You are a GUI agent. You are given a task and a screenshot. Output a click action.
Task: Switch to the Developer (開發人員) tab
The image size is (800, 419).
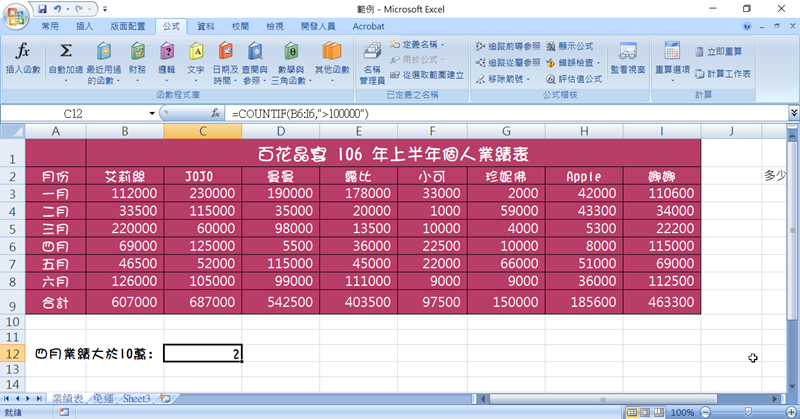[x=318, y=26]
